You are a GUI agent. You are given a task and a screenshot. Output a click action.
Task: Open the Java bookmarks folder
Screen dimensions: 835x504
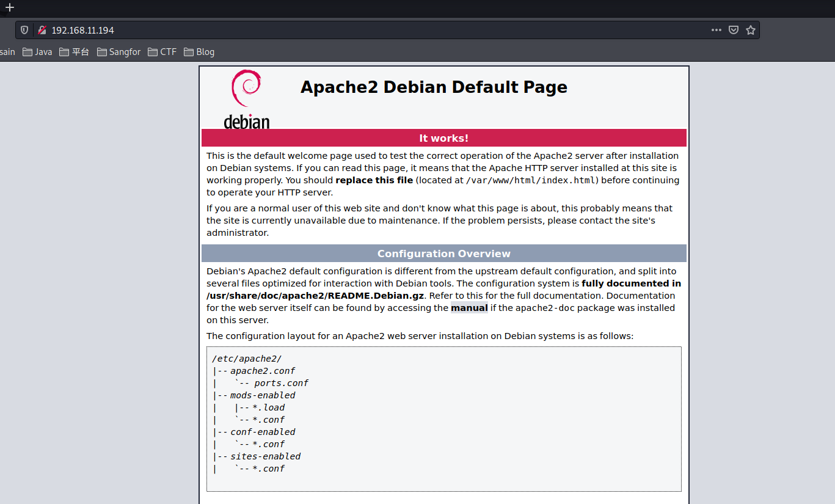[x=37, y=52]
